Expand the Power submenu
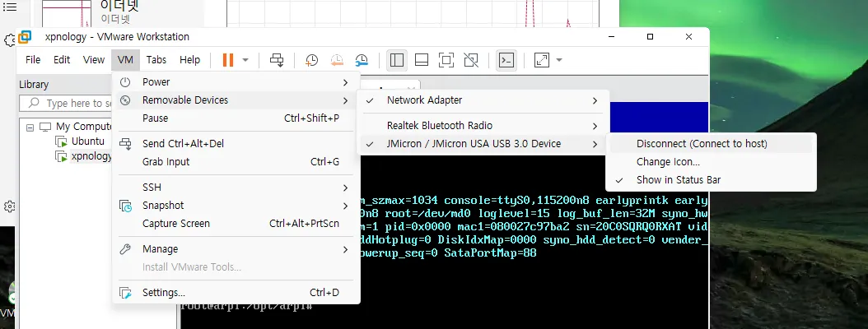 pyautogui.click(x=236, y=81)
